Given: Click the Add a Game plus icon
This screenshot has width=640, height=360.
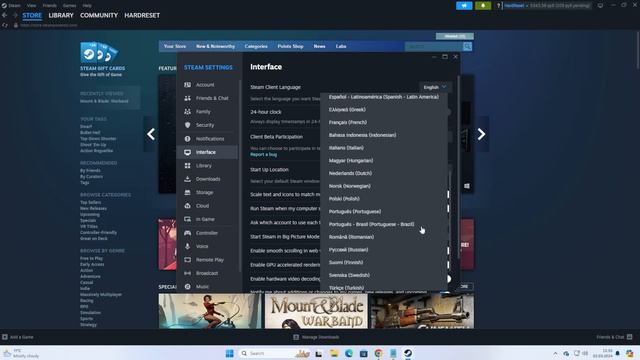Looking at the screenshot, I should 5,337.
